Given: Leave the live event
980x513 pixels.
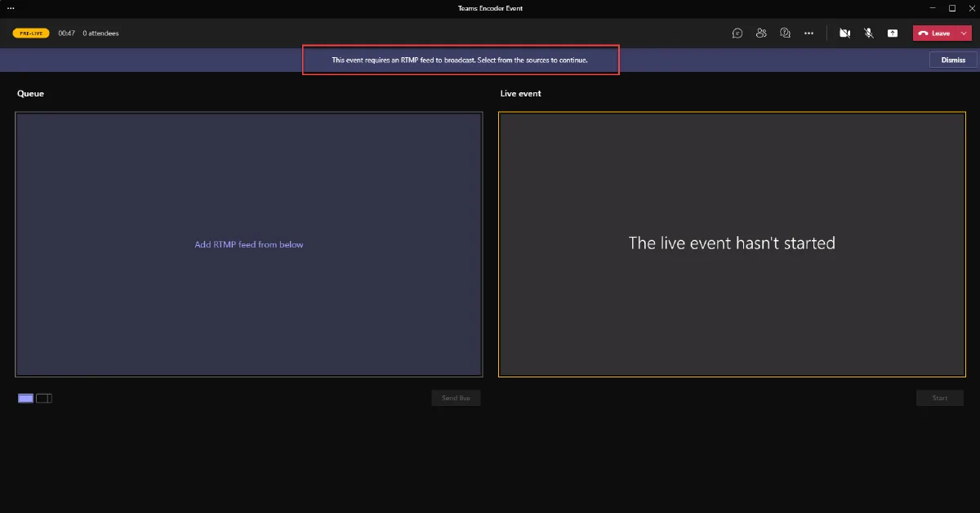Looking at the screenshot, I should [x=934, y=33].
